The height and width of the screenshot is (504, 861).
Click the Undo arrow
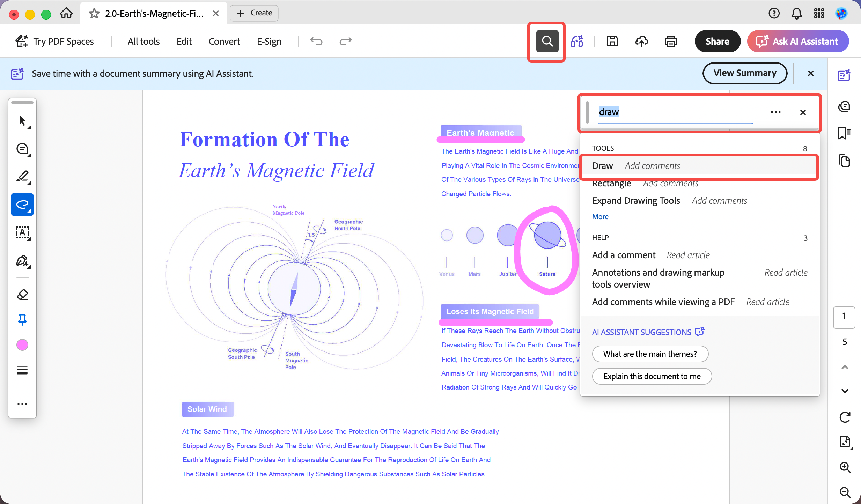click(316, 41)
